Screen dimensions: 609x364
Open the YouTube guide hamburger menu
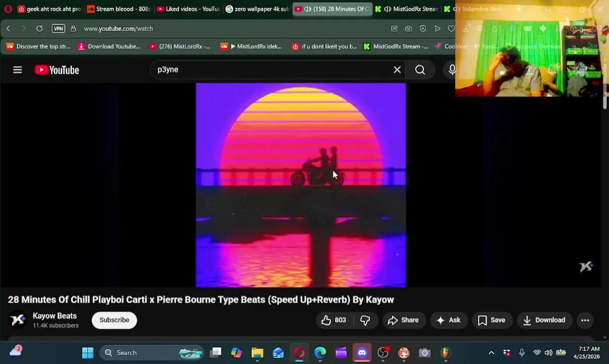tap(17, 70)
